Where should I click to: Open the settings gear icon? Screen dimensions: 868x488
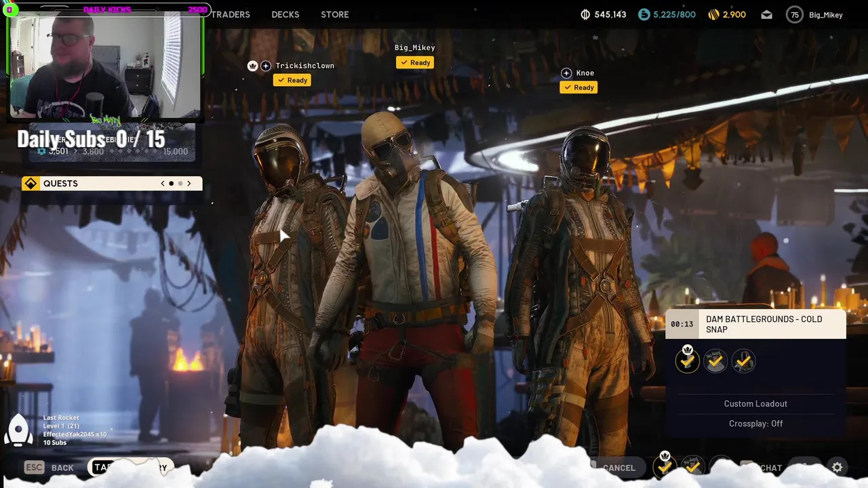click(x=837, y=468)
